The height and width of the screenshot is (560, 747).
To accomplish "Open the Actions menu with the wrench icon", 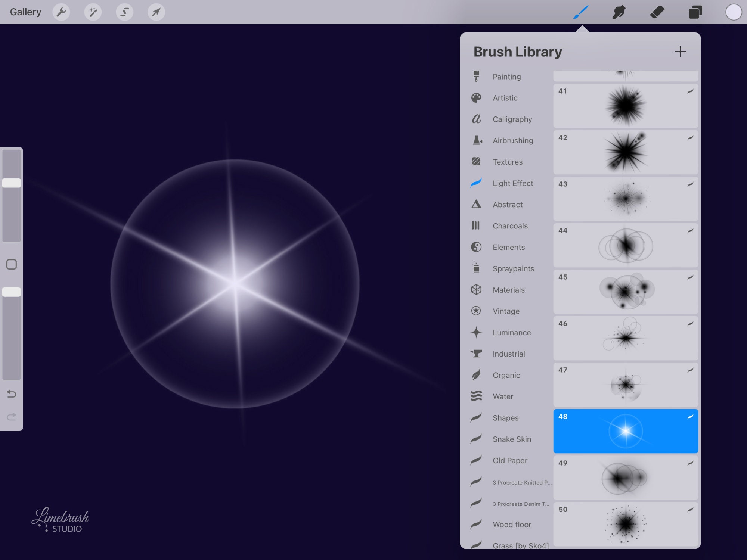I will pos(62,12).
